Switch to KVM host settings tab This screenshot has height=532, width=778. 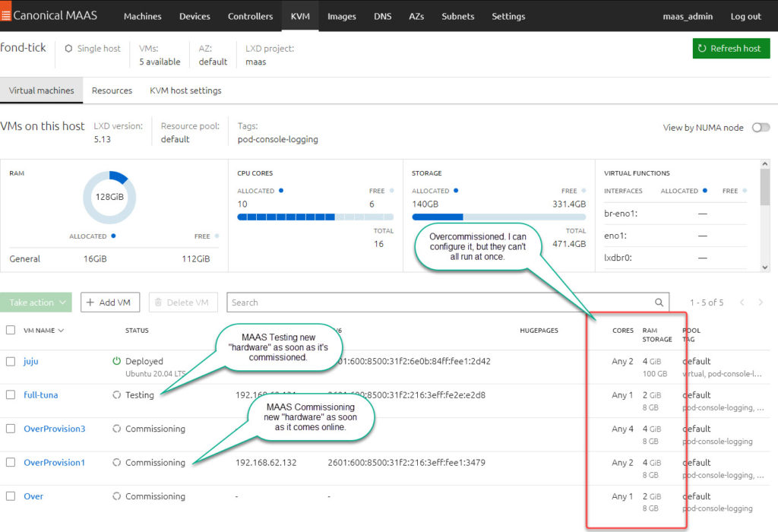185,90
